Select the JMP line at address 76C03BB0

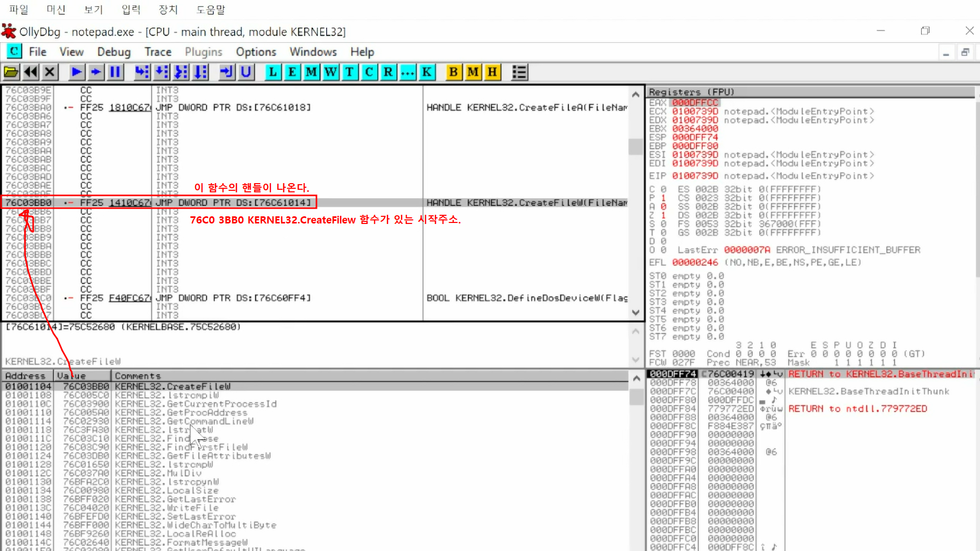point(314,203)
